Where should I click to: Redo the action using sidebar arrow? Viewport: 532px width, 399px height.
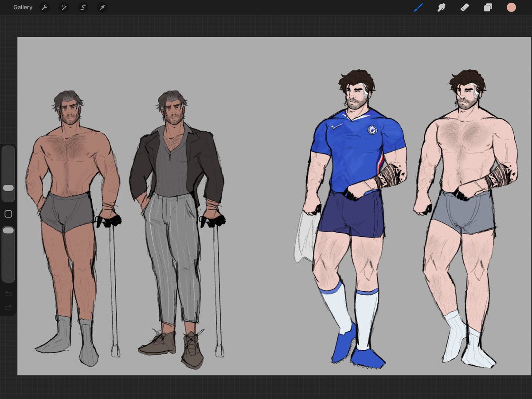click(8, 307)
